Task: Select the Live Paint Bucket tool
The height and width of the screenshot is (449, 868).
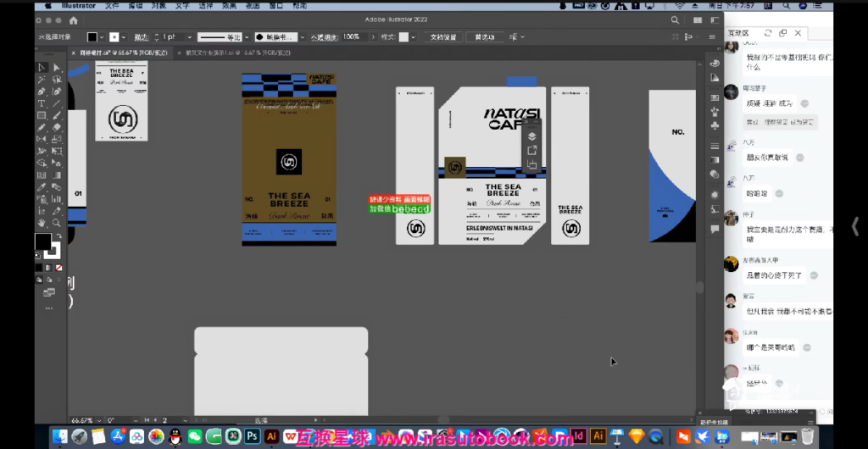Action: pyautogui.click(x=57, y=164)
